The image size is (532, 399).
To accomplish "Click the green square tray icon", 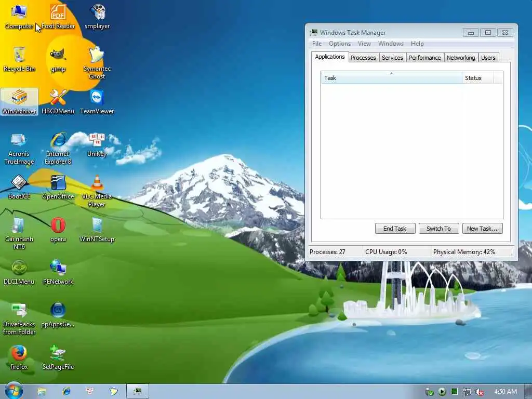I will pos(454,392).
